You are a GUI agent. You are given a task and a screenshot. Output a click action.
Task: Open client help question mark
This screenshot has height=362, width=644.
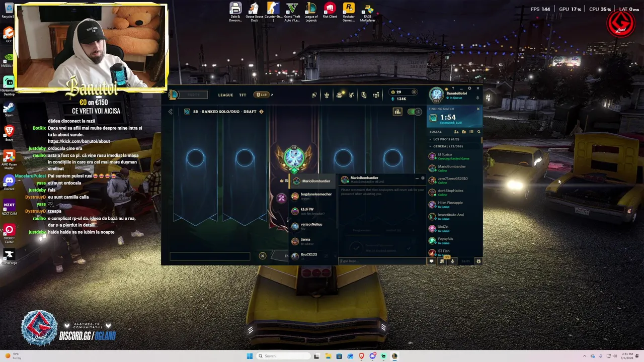pyautogui.click(x=453, y=88)
